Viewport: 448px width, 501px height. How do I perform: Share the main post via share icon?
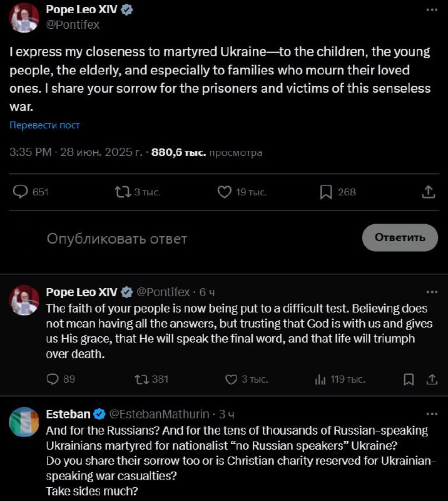[429, 192]
